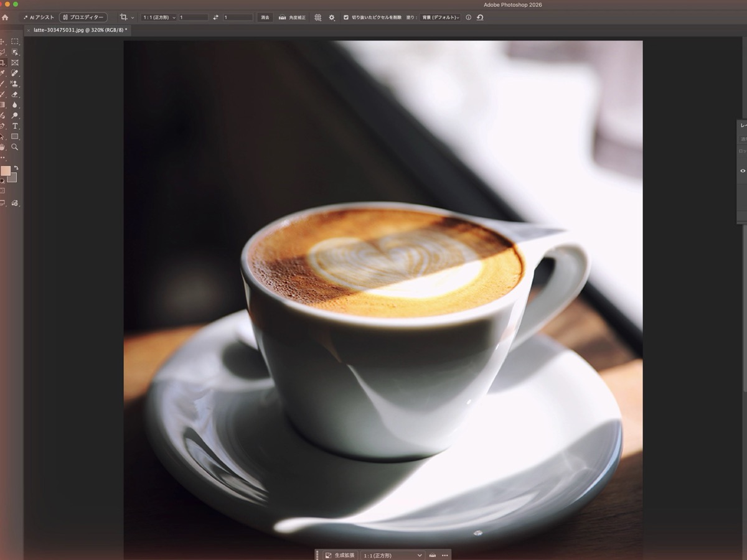
Task: Open the 塗り 背景 (デフォルト) dropdown
Action: coord(439,17)
